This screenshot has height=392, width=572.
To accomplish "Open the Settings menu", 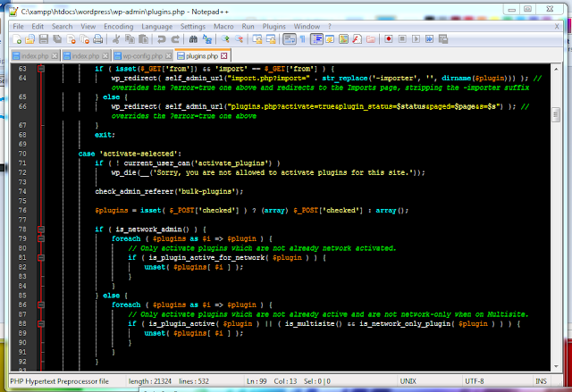I will click(193, 26).
